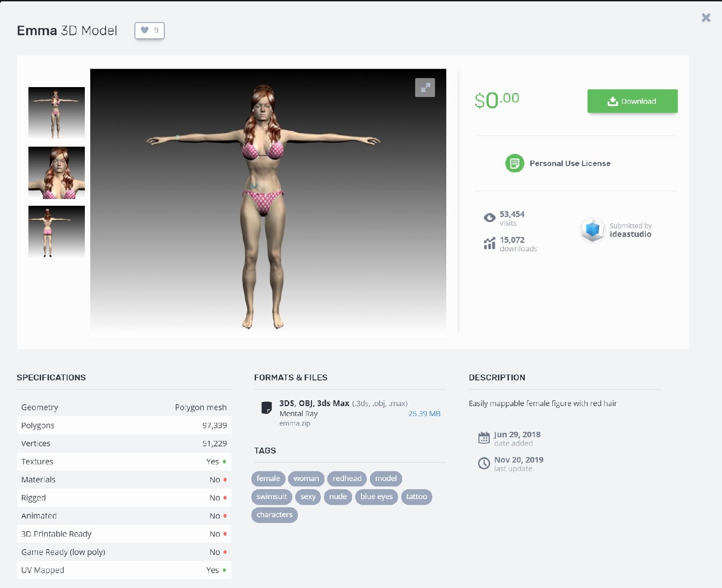The height and width of the screenshot is (588, 722).
Task: Click the 53,454 visits count
Action: [512, 214]
